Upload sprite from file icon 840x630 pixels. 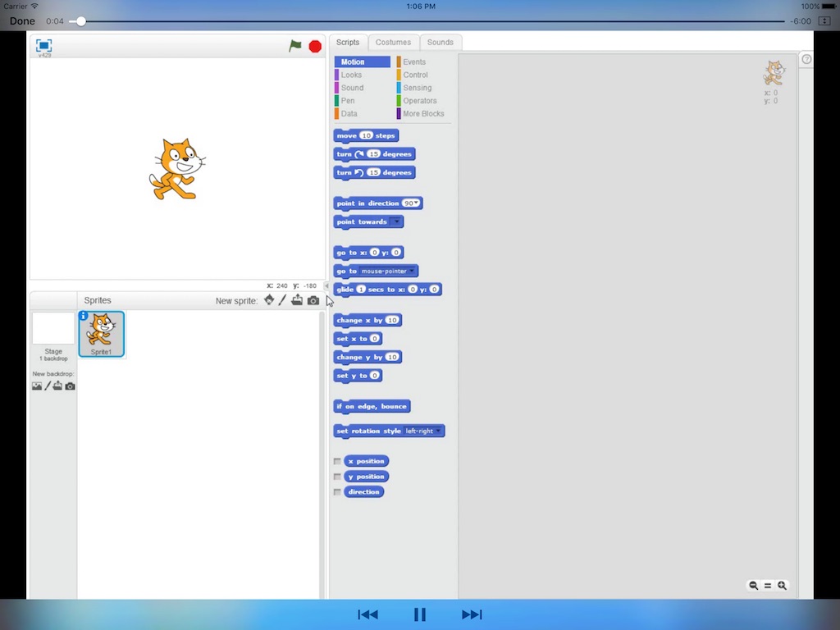297,300
